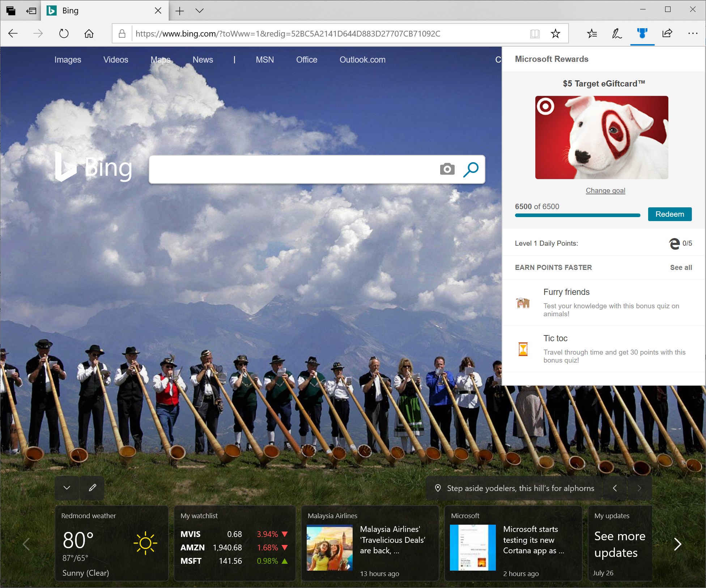Click the Change goal link
The image size is (706, 588).
pyautogui.click(x=605, y=190)
